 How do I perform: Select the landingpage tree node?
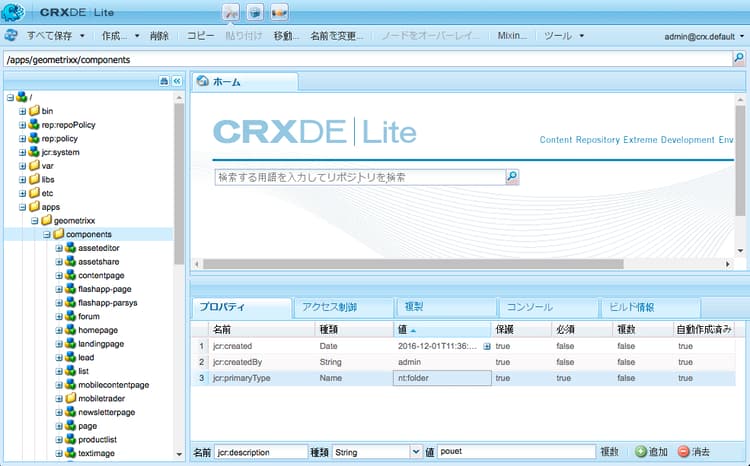pyautogui.click(x=101, y=344)
